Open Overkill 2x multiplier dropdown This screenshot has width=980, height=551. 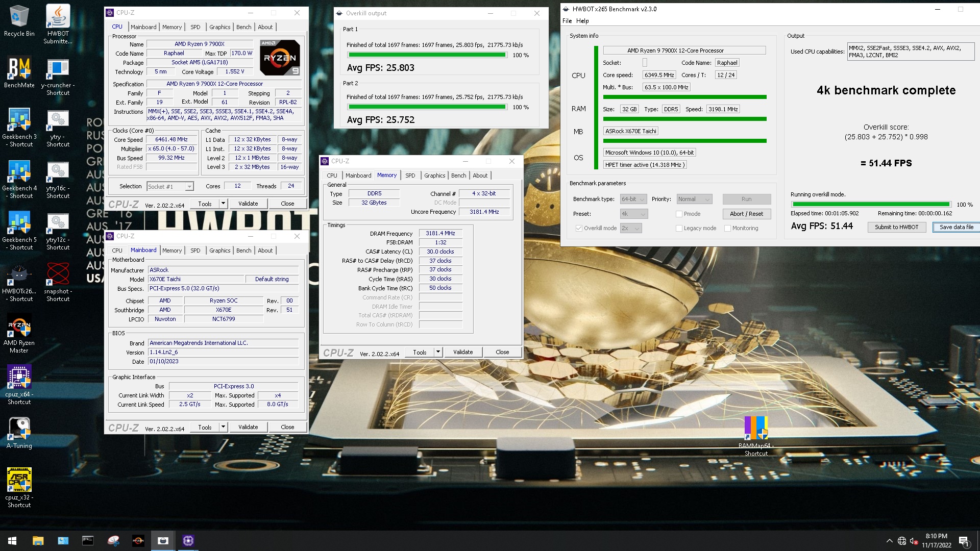click(631, 228)
